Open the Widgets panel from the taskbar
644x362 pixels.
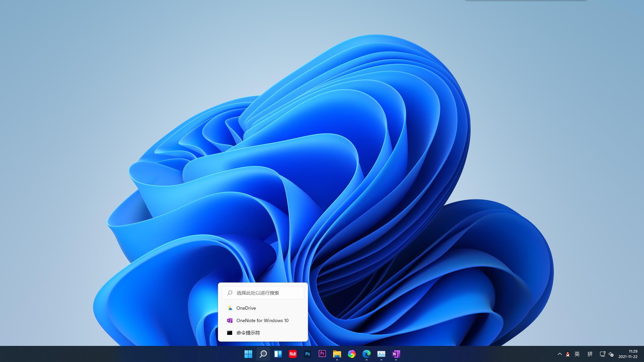(x=278, y=354)
